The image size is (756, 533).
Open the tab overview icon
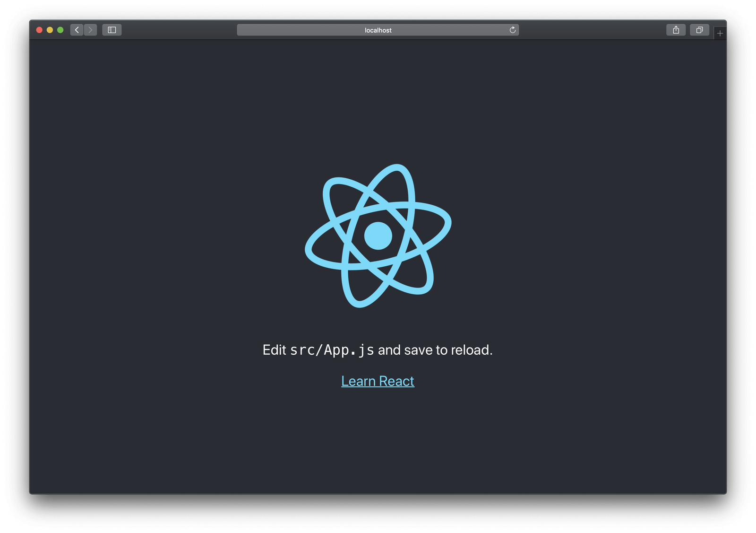click(699, 29)
